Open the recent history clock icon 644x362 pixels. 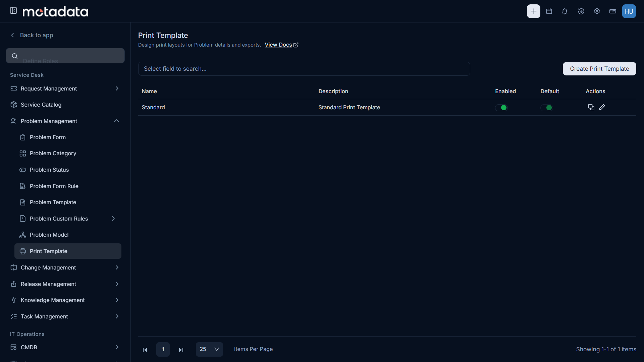tap(581, 11)
